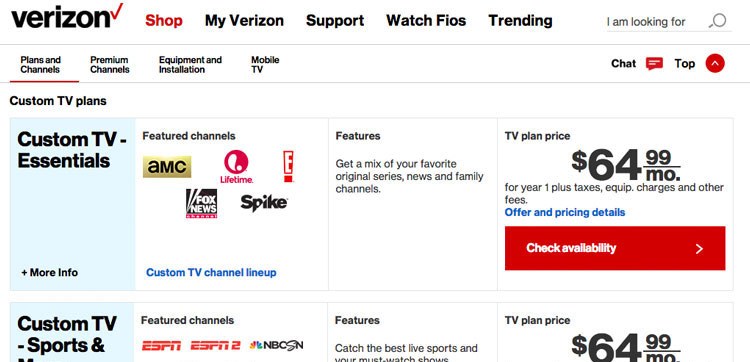Click the red Top arrow circle
Image resolution: width=750 pixels, height=362 pixels.
715,64
